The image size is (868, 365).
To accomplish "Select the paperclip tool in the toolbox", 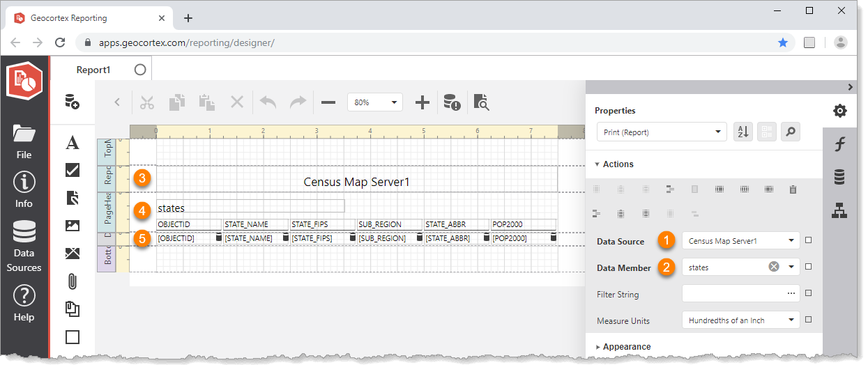I will point(72,281).
